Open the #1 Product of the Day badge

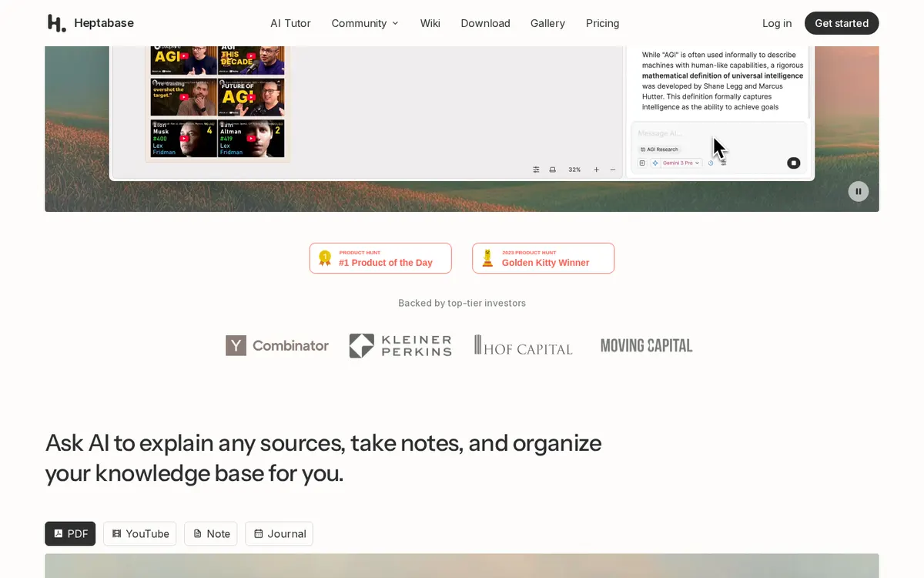380,258
